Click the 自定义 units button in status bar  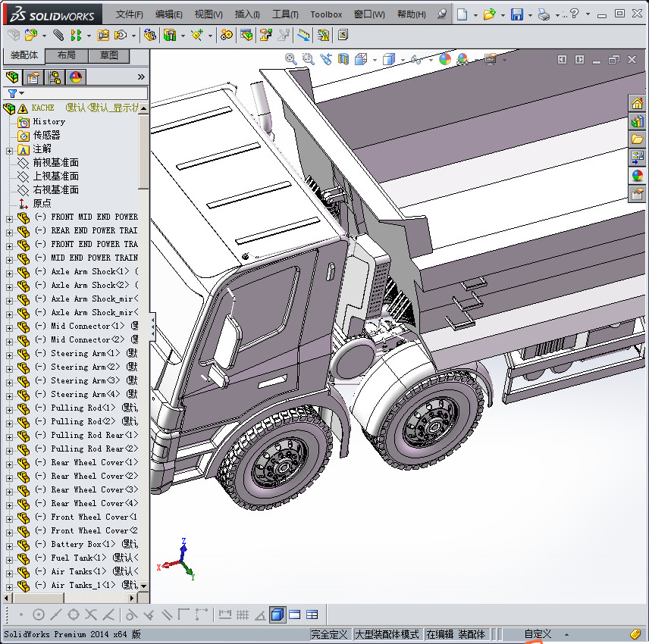click(x=538, y=634)
